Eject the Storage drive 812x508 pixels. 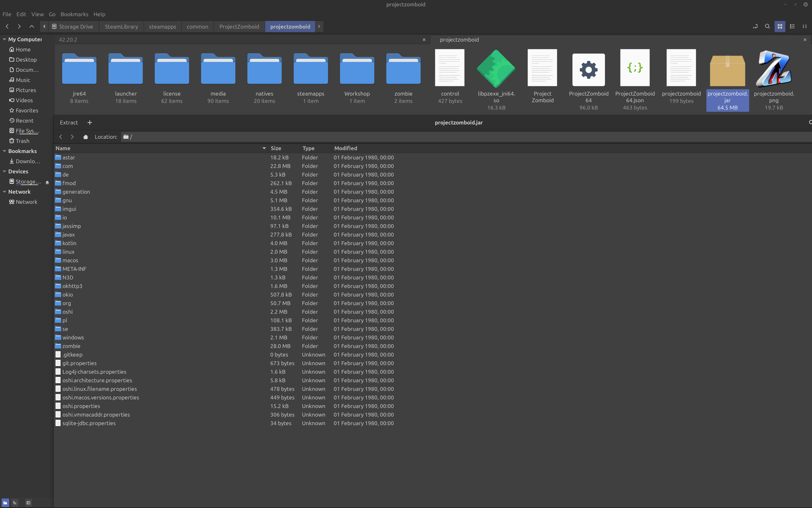(x=47, y=182)
